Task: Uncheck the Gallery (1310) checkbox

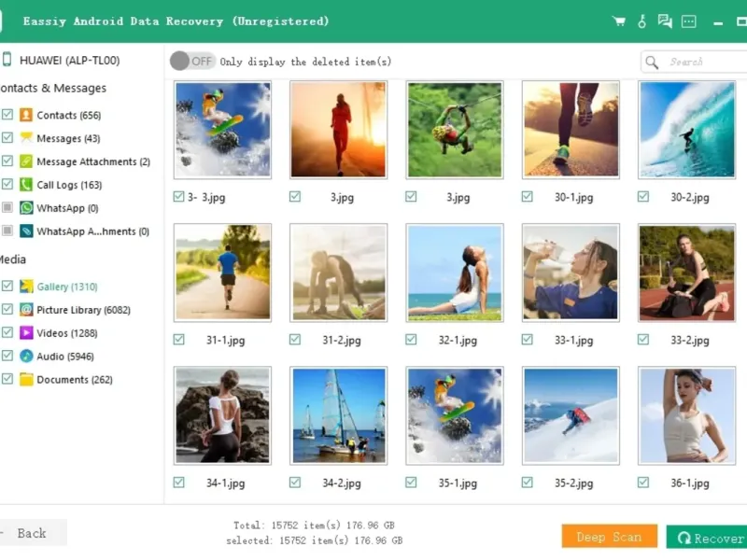Action: point(7,286)
